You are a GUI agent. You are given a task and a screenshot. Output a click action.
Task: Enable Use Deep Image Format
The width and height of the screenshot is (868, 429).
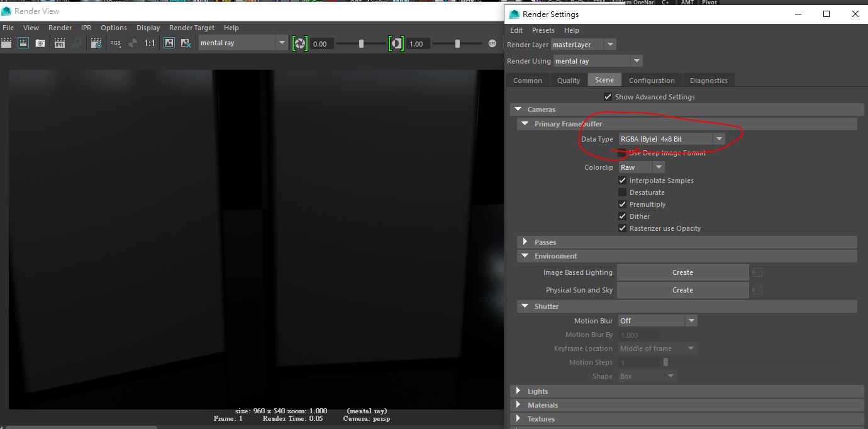pyautogui.click(x=622, y=152)
